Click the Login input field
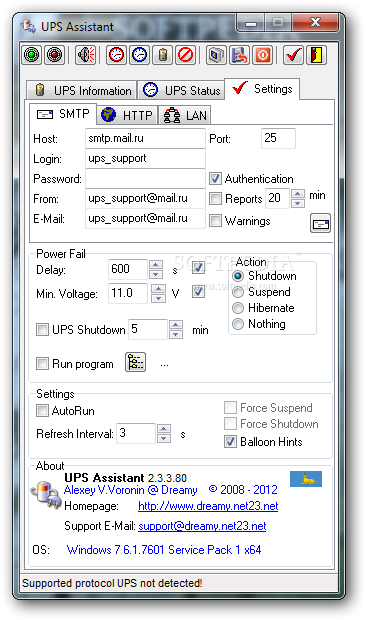Screen dimensions: 366x620 coord(145,159)
